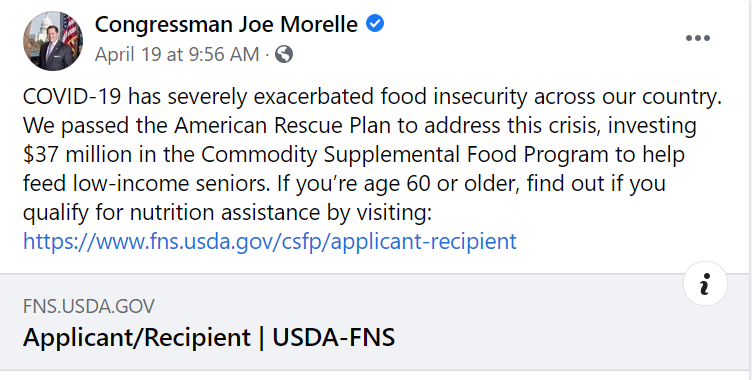Click the globe public audience icon
The image size is (752, 380).
click(x=283, y=54)
